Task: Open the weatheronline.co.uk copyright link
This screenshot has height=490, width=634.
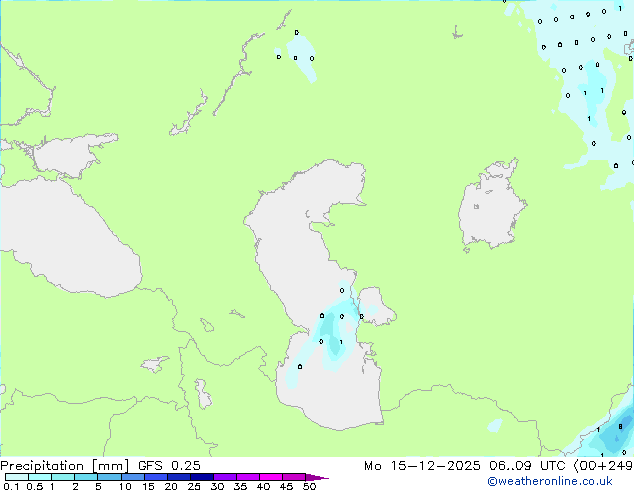Action: pyautogui.click(x=550, y=481)
